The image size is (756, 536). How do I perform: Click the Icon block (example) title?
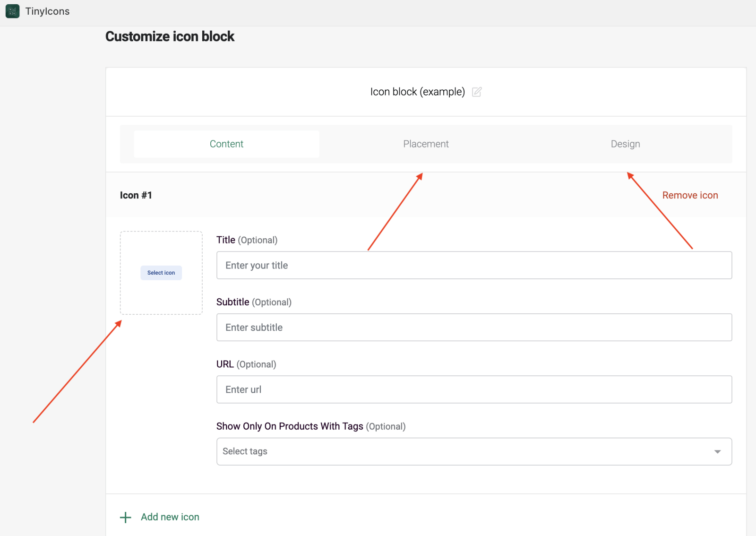point(417,92)
